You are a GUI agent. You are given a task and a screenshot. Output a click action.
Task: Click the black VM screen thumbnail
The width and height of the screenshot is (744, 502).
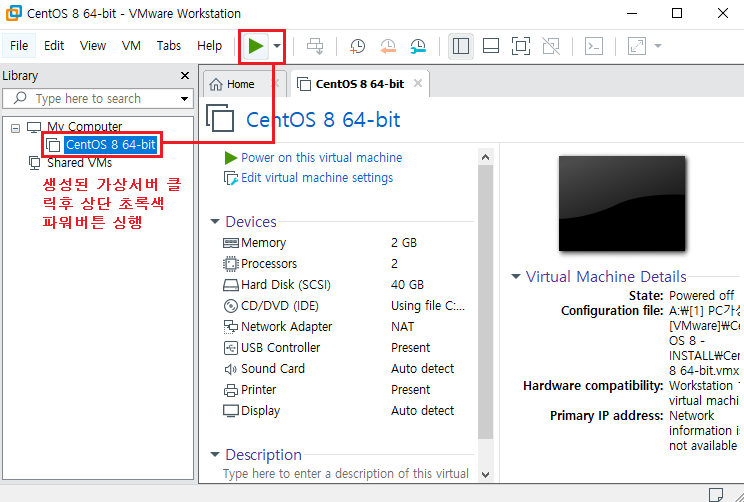click(x=622, y=204)
